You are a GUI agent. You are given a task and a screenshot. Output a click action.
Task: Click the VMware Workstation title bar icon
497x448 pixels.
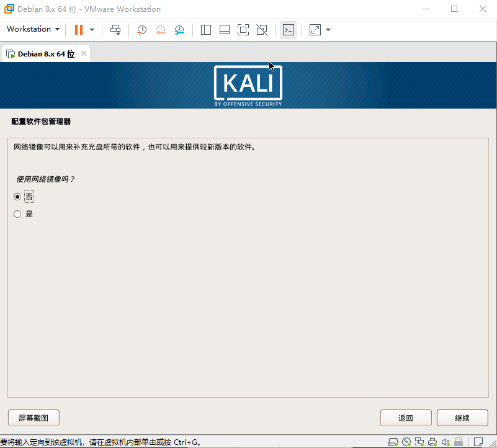(9, 9)
